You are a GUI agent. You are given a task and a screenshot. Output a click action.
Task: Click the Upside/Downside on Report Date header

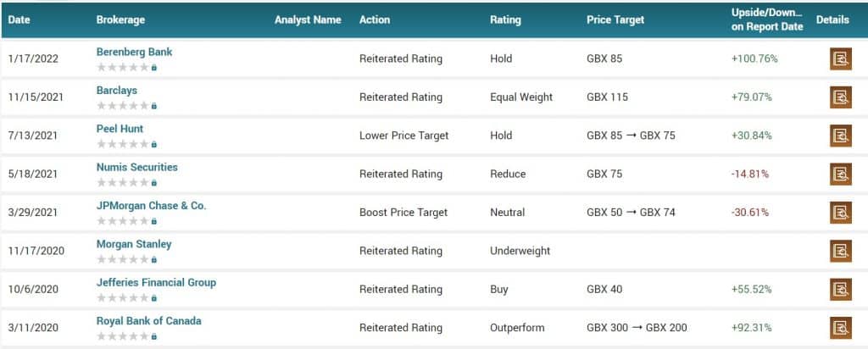point(766,20)
